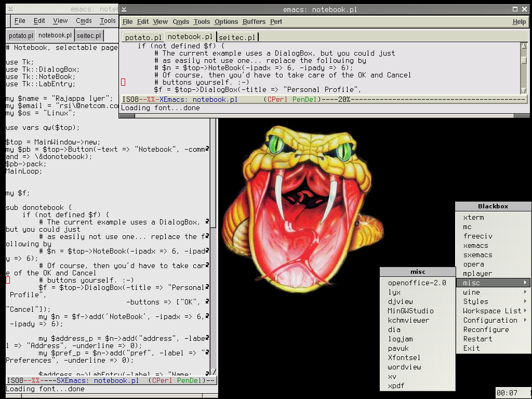Click the "MainLoop;" line in the SXEmacs buffer
The height and width of the screenshot is (399, 532).
tap(24, 171)
